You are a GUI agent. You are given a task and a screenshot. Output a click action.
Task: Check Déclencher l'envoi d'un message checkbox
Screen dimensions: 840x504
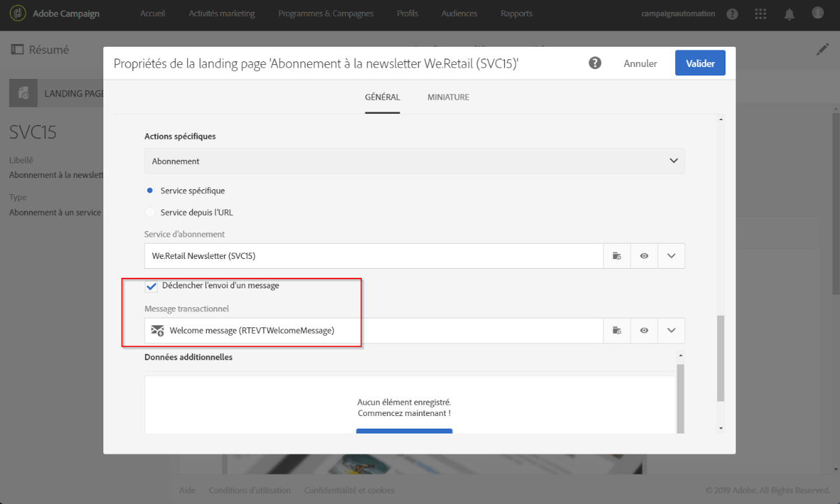[151, 286]
